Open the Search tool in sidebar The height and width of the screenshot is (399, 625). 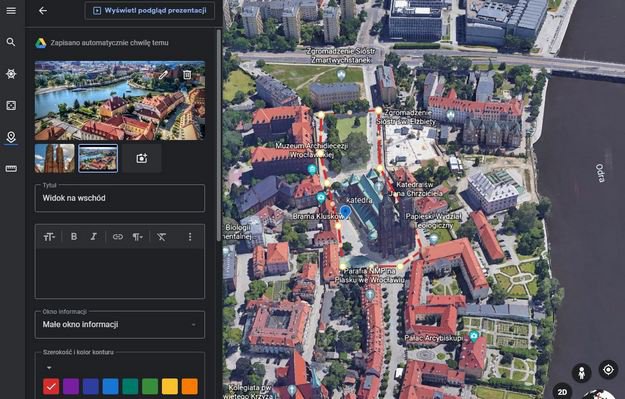[x=11, y=42]
